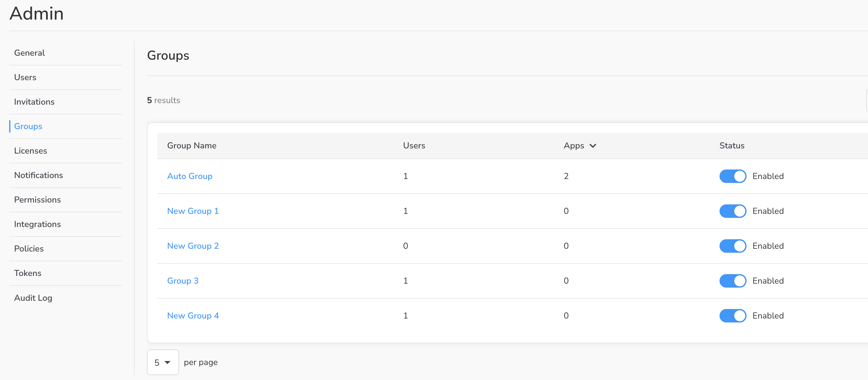Click the Enabled label for Group 3

tap(768, 281)
